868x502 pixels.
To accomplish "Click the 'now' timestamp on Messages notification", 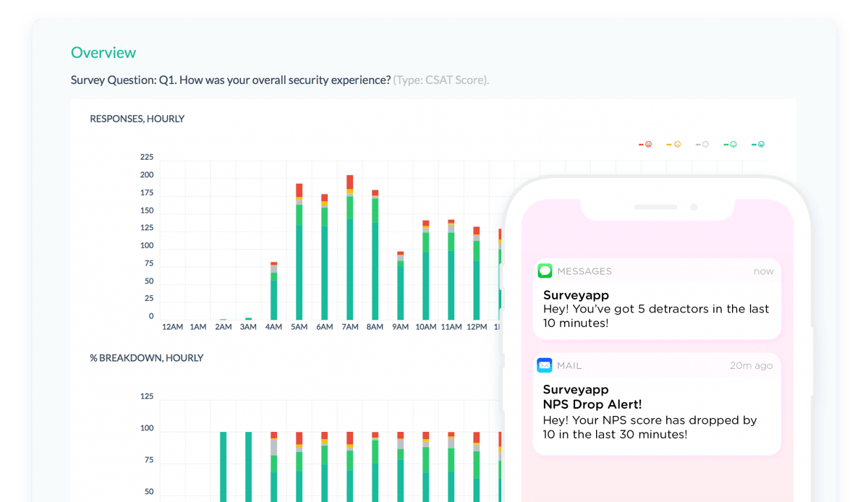I will coord(764,271).
